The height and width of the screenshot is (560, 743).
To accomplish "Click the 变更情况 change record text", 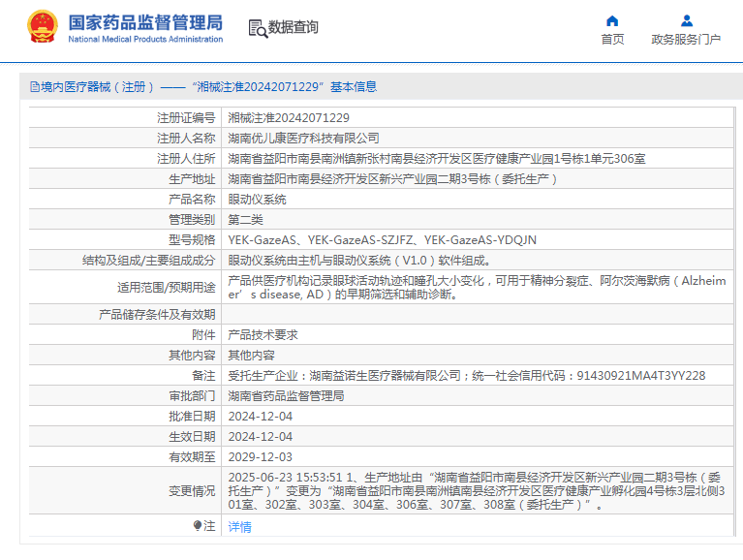I will [x=477, y=491].
